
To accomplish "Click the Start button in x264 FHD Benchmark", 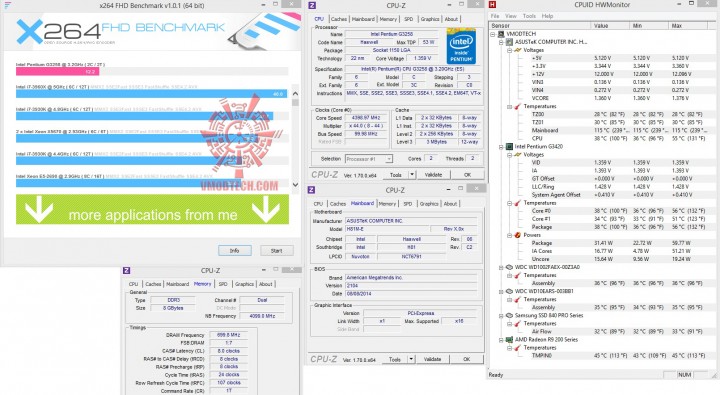I will click(x=276, y=251).
